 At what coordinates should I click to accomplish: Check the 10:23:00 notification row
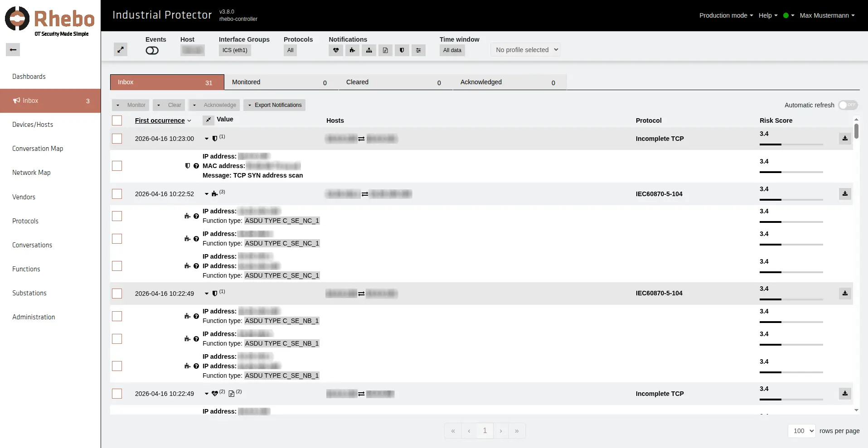(x=117, y=139)
